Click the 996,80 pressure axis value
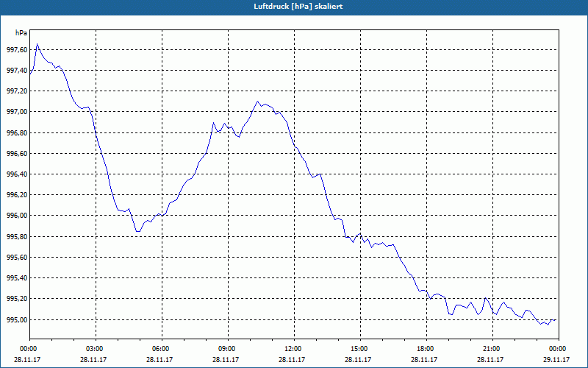This screenshot has width=588, height=368. tap(17, 133)
